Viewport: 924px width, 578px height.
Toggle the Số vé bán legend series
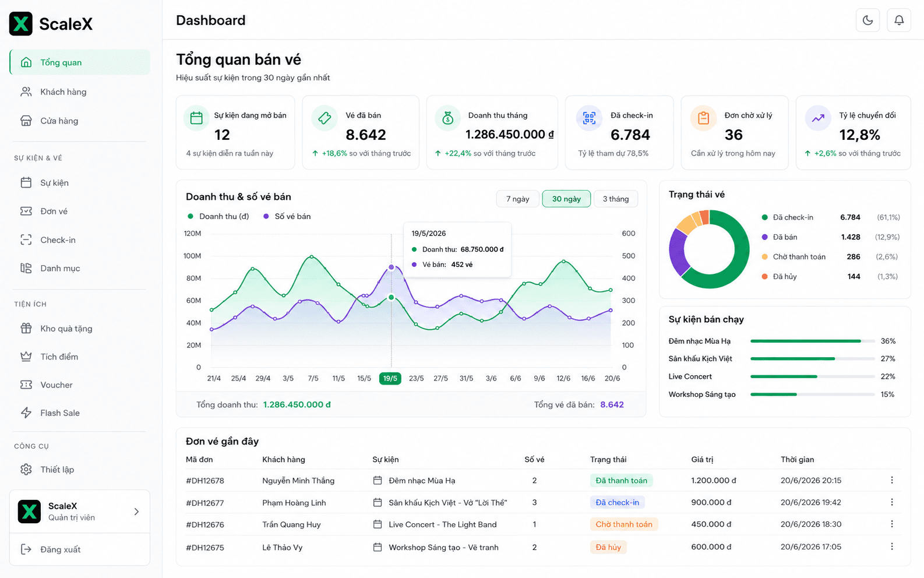click(x=287, y=216)
